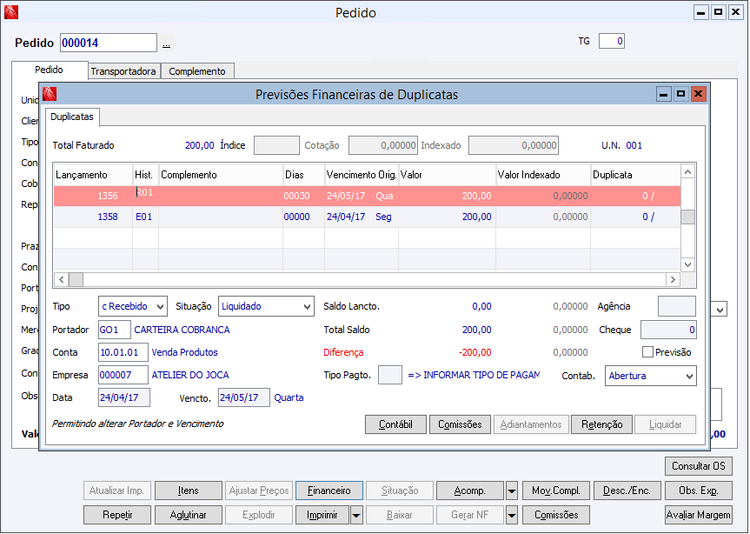Click the Contábil button
750x534 pixels.
[x=395, y=424]
